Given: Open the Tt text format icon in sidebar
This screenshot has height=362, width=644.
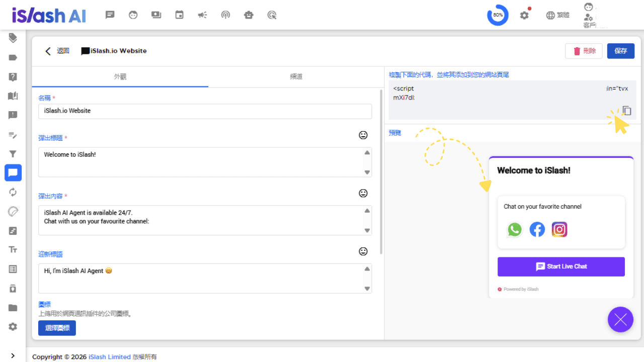Looking at the screenshot, I should click(13, 250).
